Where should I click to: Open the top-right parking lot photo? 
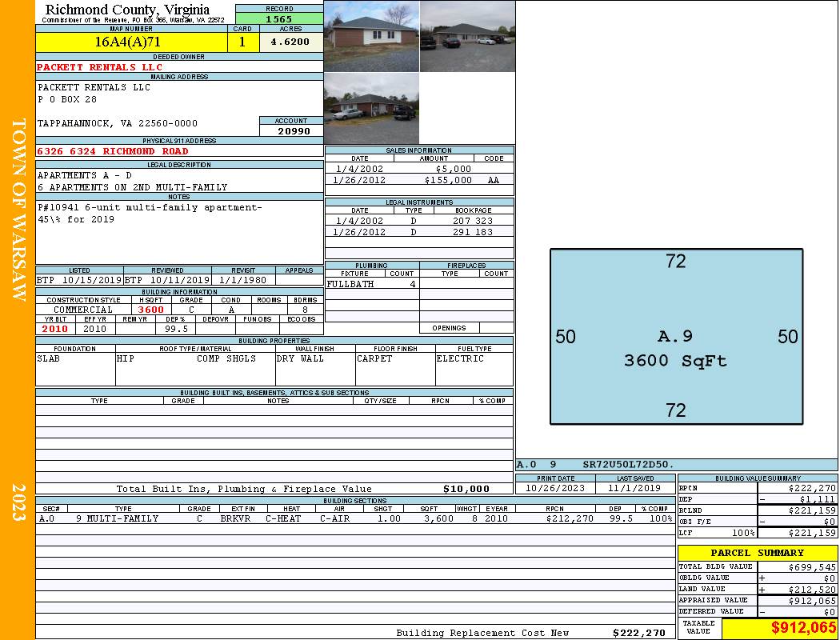pyautogui.click(x=467, y=36)
